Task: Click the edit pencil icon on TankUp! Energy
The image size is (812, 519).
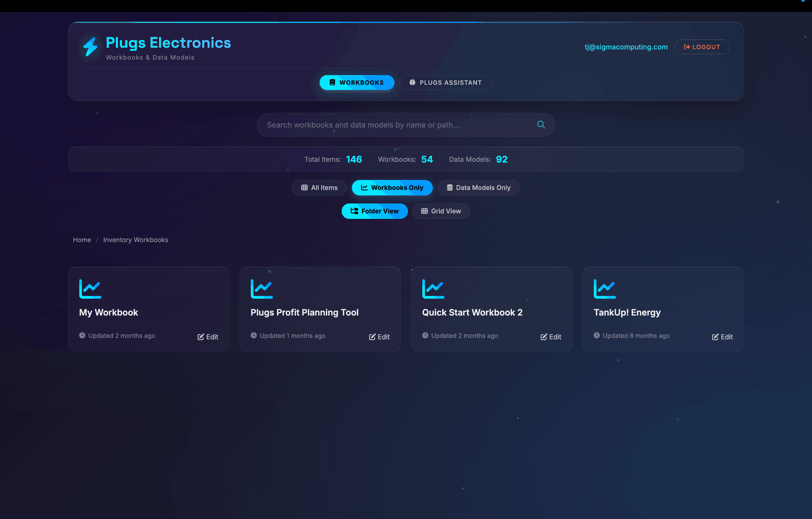Action: (x=715, y=337)
